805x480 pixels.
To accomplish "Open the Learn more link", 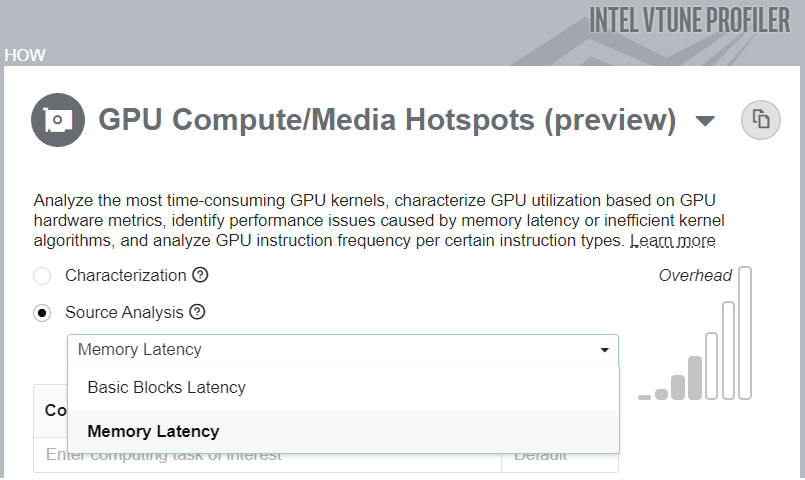I will [672, 241].
